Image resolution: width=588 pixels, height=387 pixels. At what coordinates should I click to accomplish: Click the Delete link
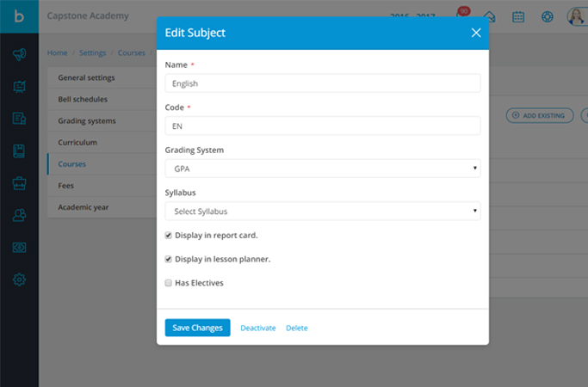297,329
